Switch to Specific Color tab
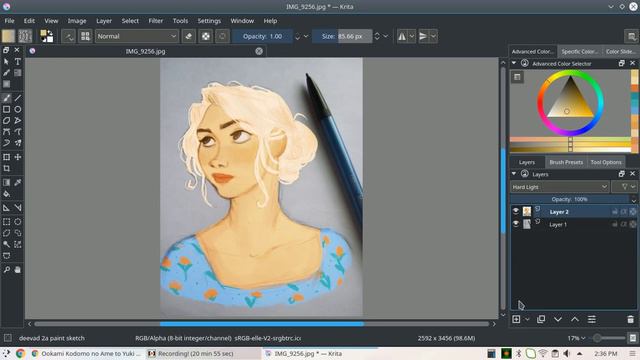640x360 pixels. [580, 51]
